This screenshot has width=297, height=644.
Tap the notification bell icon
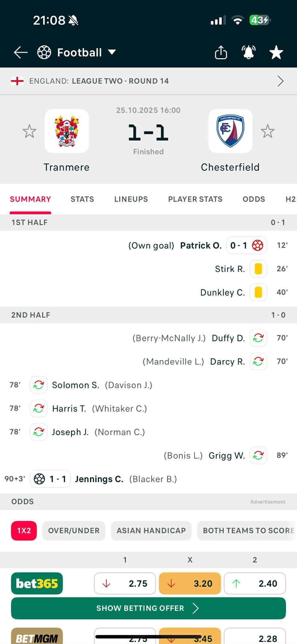click(x=248, y=52)
